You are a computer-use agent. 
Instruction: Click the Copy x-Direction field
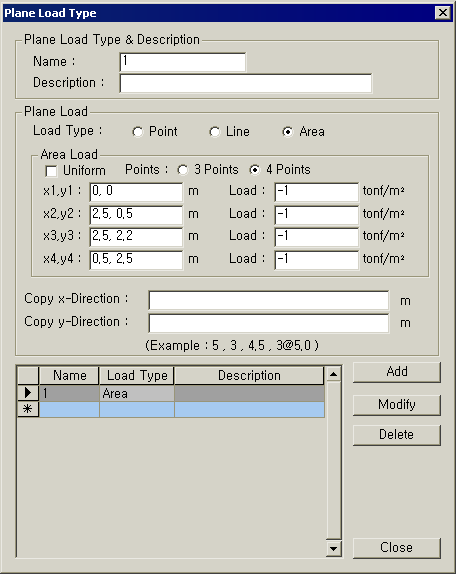pos(269,301)
